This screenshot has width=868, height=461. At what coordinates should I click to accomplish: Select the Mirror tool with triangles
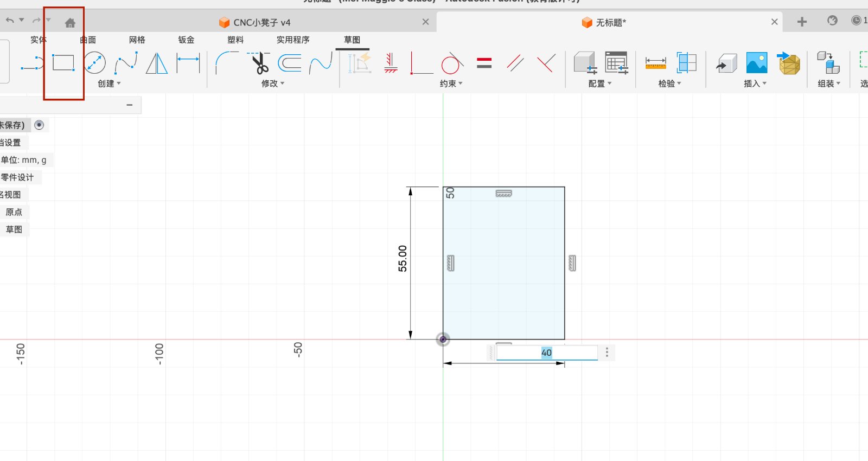(x=157, y=63)
